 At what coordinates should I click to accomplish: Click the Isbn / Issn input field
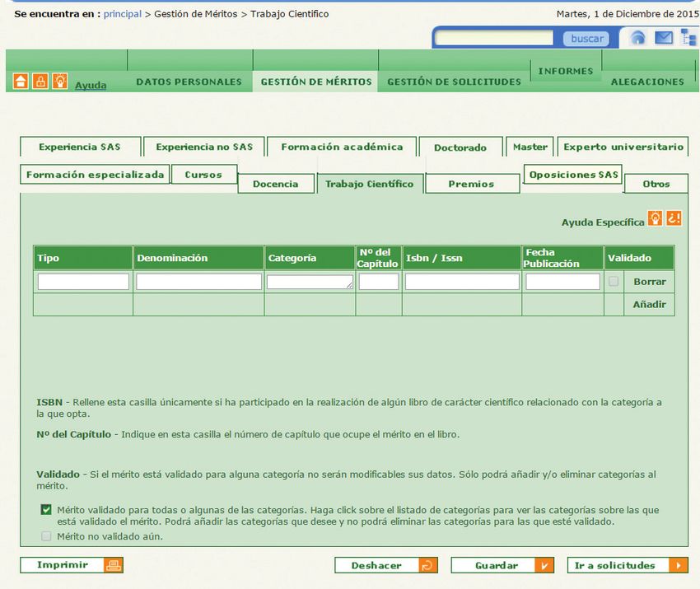[461, 282]
